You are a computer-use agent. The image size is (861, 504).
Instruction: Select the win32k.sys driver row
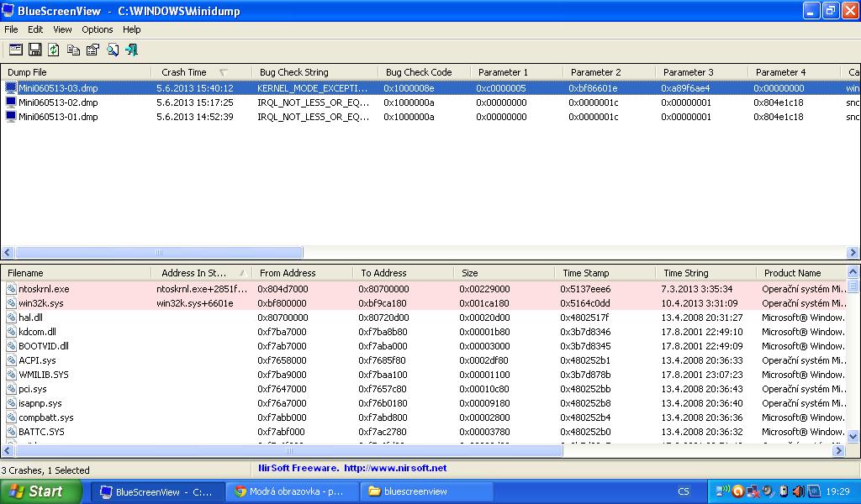click(41, 303)
